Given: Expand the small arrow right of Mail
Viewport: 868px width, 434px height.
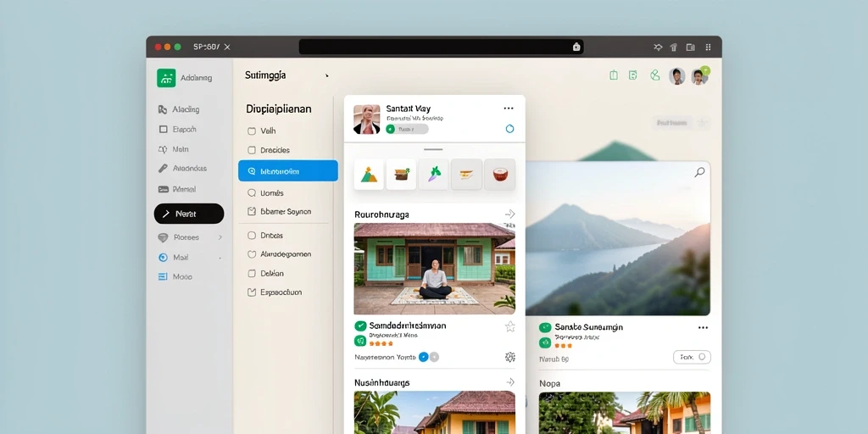Looking at the screenshot, I should tap(220, 258).
